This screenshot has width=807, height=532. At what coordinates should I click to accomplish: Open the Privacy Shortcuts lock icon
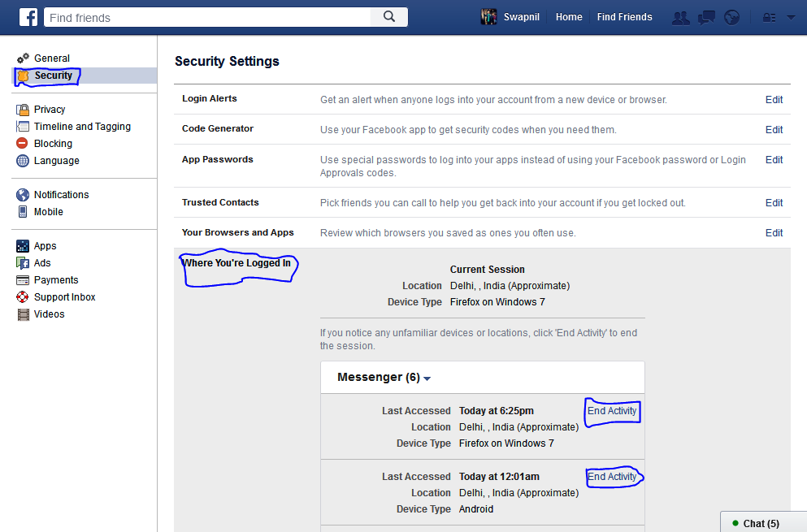769,18
